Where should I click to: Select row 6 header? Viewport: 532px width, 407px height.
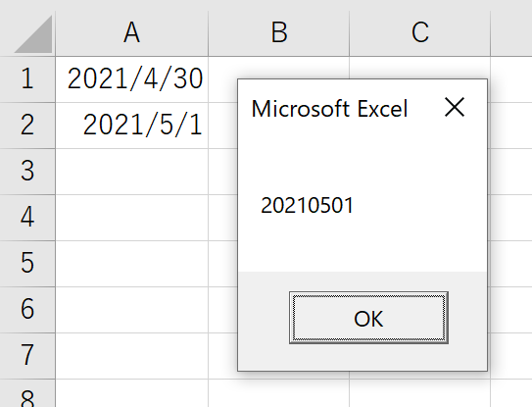click(27, 310)
